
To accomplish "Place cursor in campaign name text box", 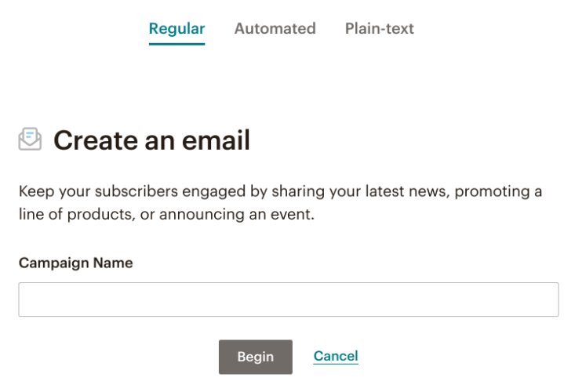I will pos(289,299).
